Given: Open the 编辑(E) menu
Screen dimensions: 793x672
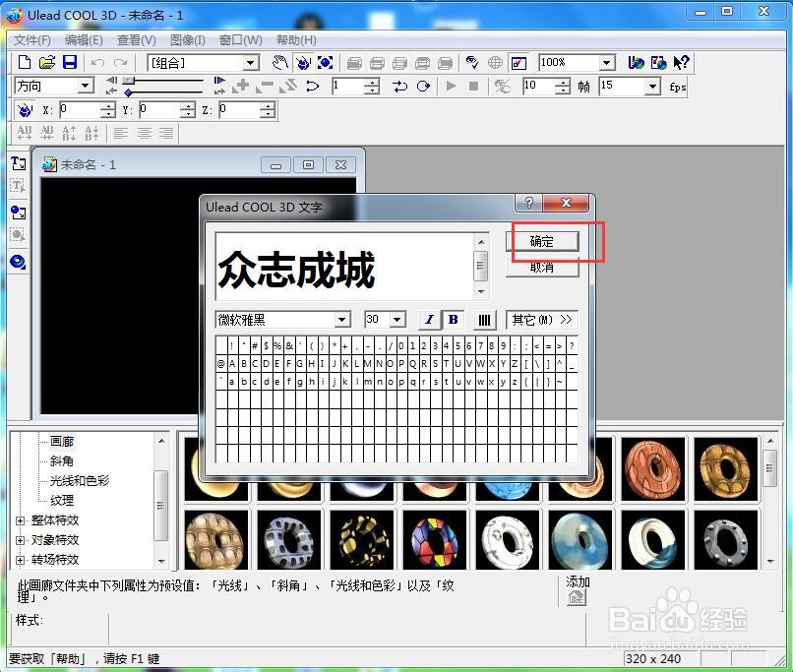Looking at the screenshot, I should (x=84, y=40).
